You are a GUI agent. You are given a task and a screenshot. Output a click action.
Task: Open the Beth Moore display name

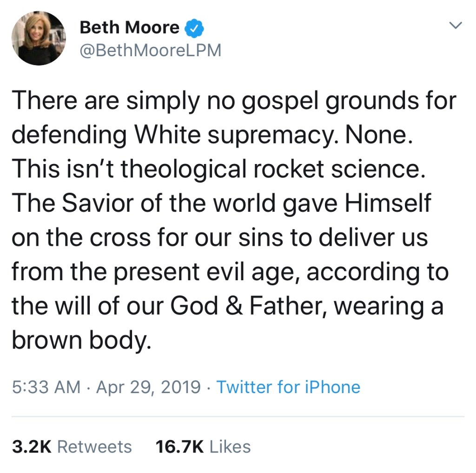click(x=129, y=28)
